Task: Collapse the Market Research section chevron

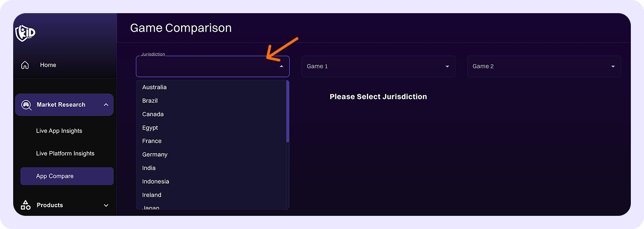Action: point(106,105)
